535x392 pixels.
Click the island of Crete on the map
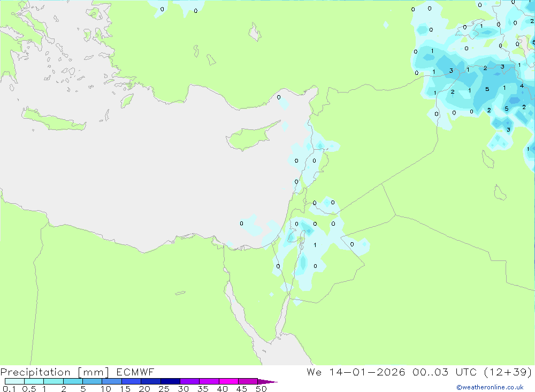click(x=53, y=120)
